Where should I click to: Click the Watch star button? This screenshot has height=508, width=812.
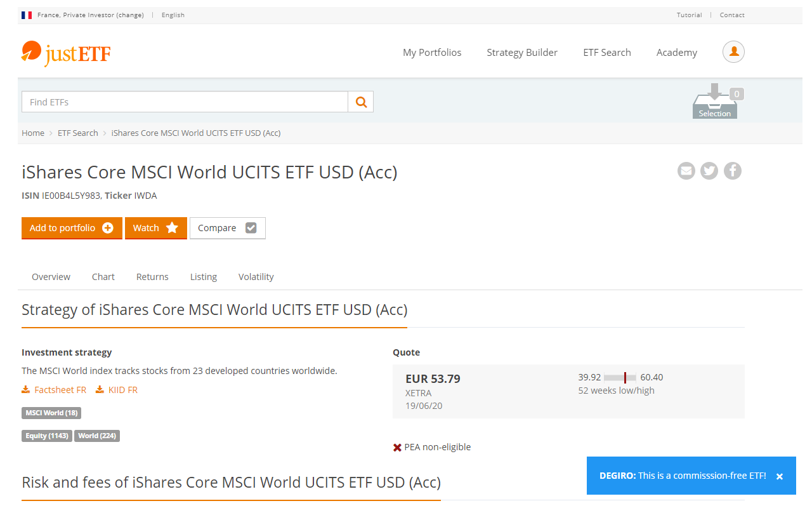(156, 228)
